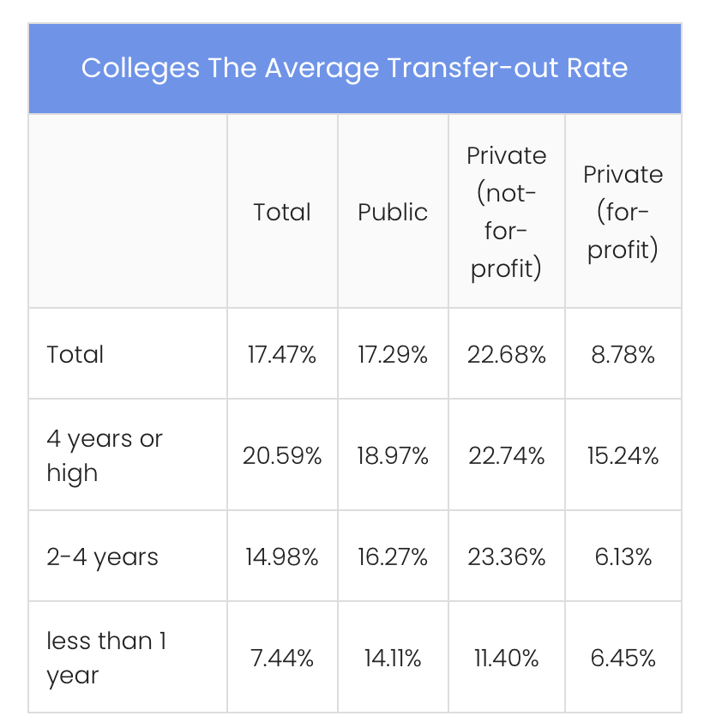Click the "4 years or high" row label
The height and width of the screenshot is (728, 710).
coord(104,455)
